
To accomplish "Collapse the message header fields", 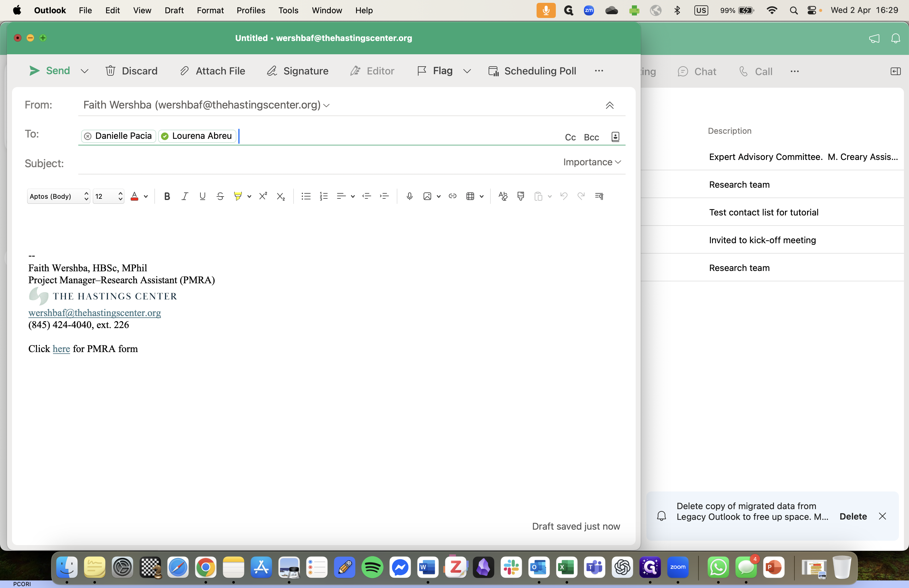I will (x=609, y=105).
